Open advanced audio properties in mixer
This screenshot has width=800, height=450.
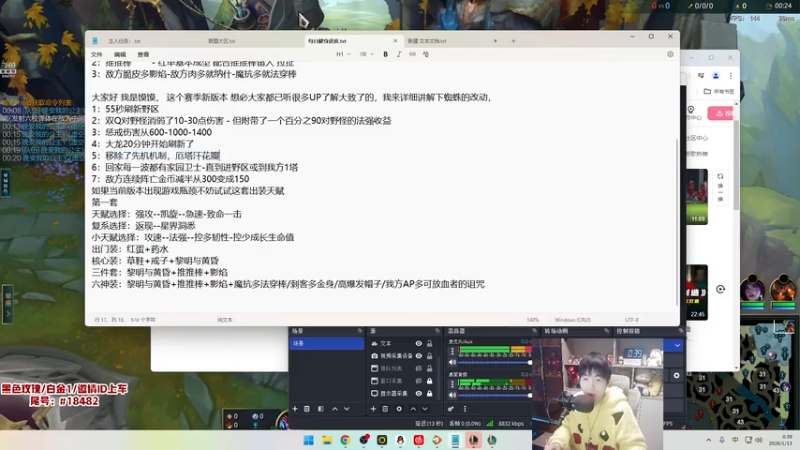(x=451, y=409)
